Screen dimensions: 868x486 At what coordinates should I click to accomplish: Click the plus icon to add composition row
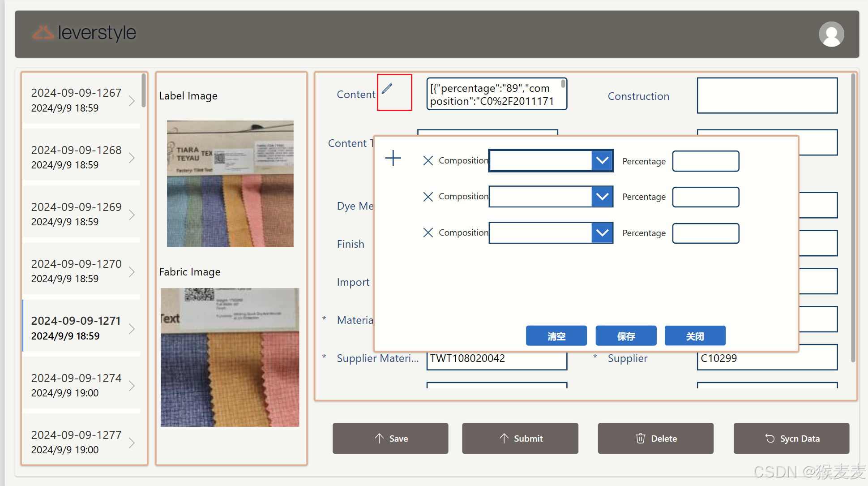point(393,158)
